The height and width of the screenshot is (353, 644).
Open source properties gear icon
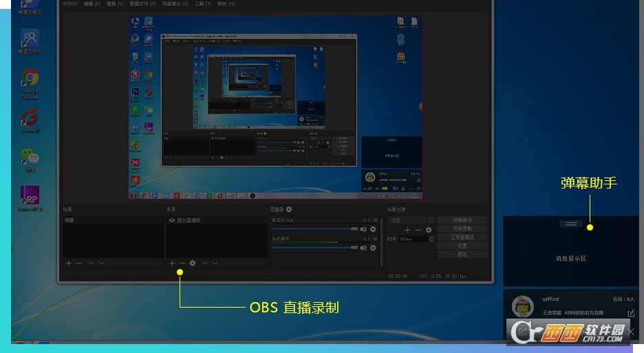(193, 263)
